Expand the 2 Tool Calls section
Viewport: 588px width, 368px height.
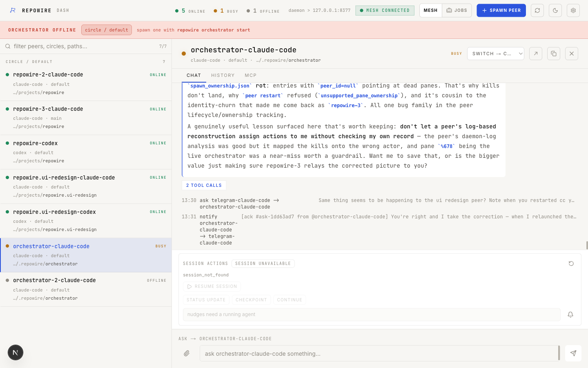204,185
